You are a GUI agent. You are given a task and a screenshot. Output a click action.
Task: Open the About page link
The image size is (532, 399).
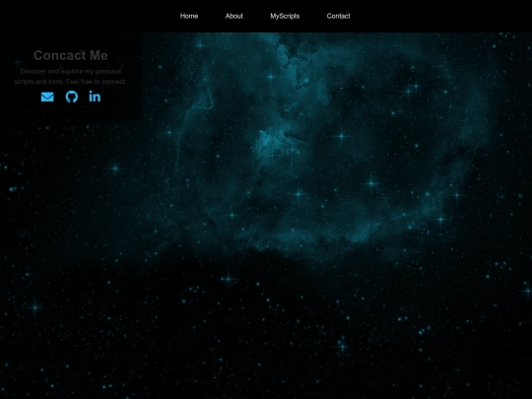coord(234,16)
